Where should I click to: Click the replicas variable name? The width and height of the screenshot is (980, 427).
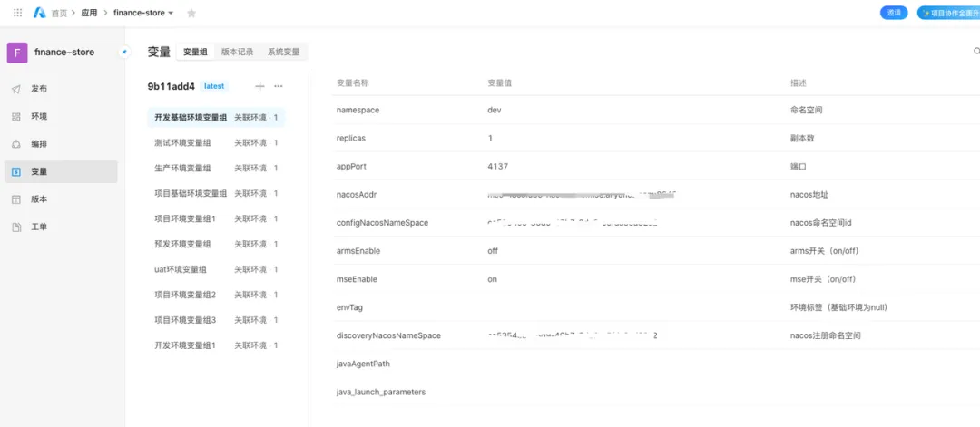(350, 138)
